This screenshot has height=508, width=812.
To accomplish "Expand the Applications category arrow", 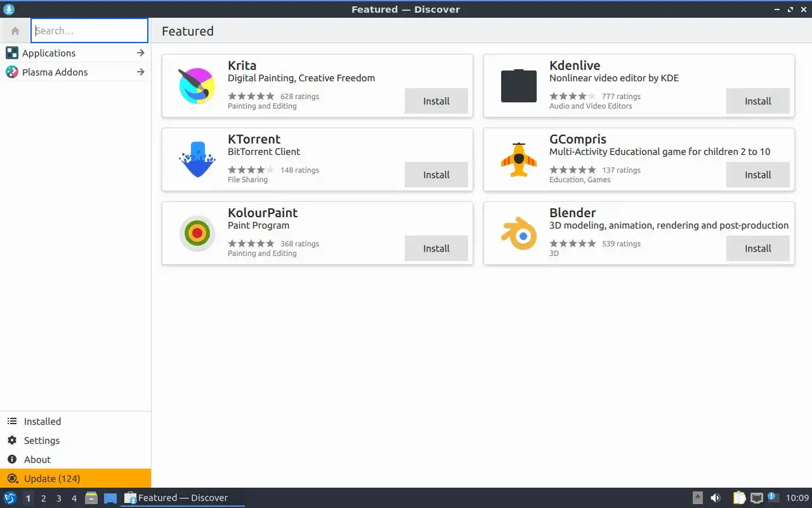I will click(x=141, y=53).
